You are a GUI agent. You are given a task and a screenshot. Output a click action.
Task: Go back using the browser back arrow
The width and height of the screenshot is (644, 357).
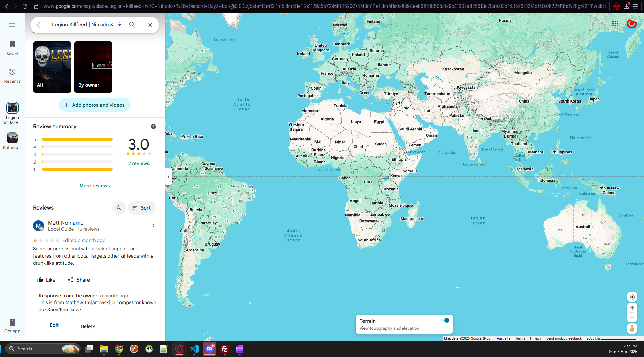7,6
